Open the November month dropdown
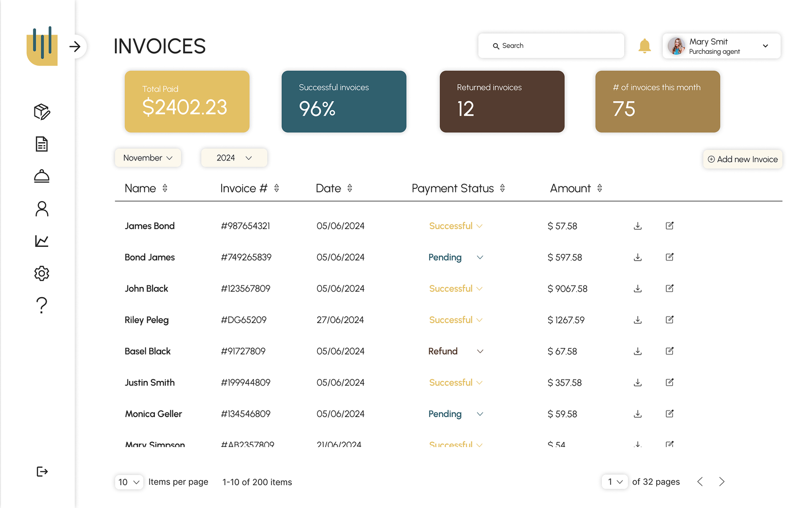 tap(148, 158)
